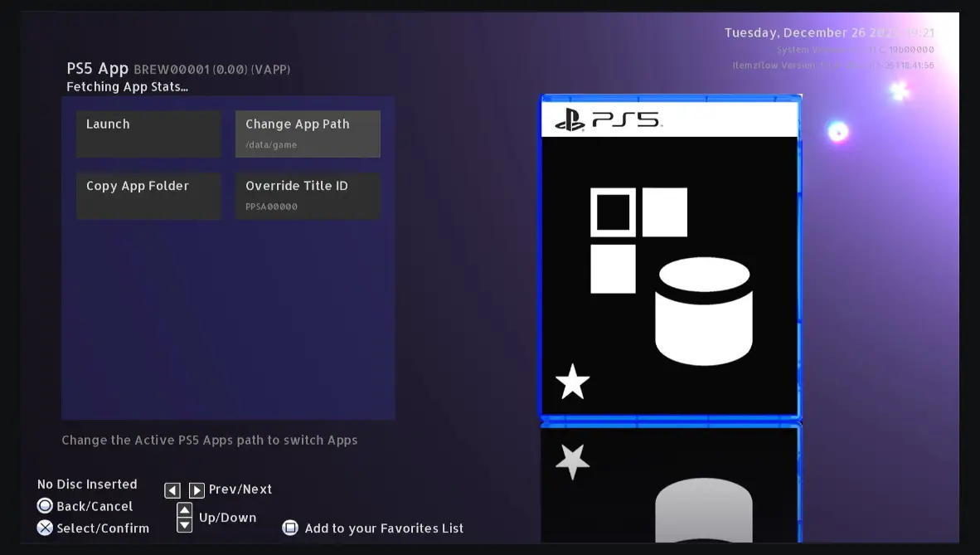The width and height of the screenshot is (980, 555).
Task: Click the Up arrow icon
Action: [185, 510]
